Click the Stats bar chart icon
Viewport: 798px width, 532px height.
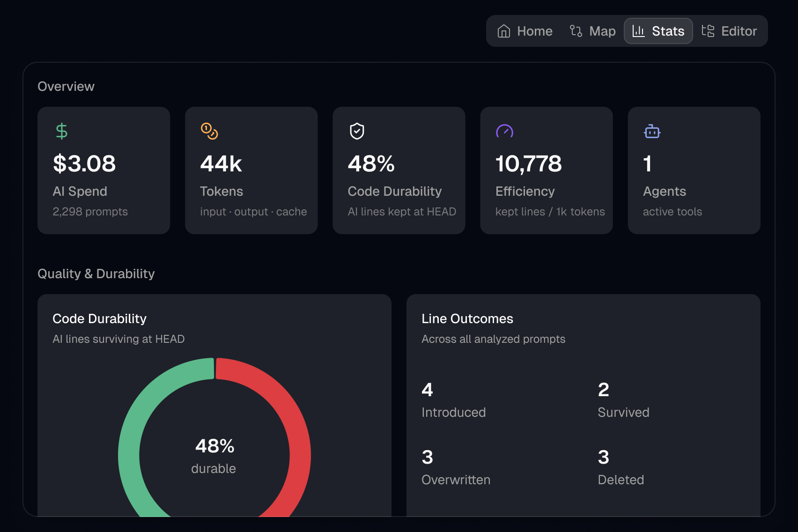(639, 31)
